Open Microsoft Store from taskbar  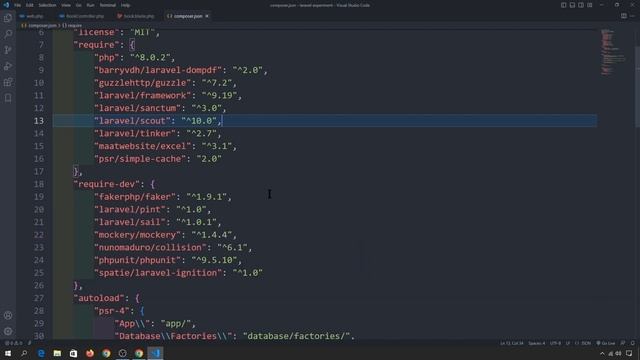[73, 353]
